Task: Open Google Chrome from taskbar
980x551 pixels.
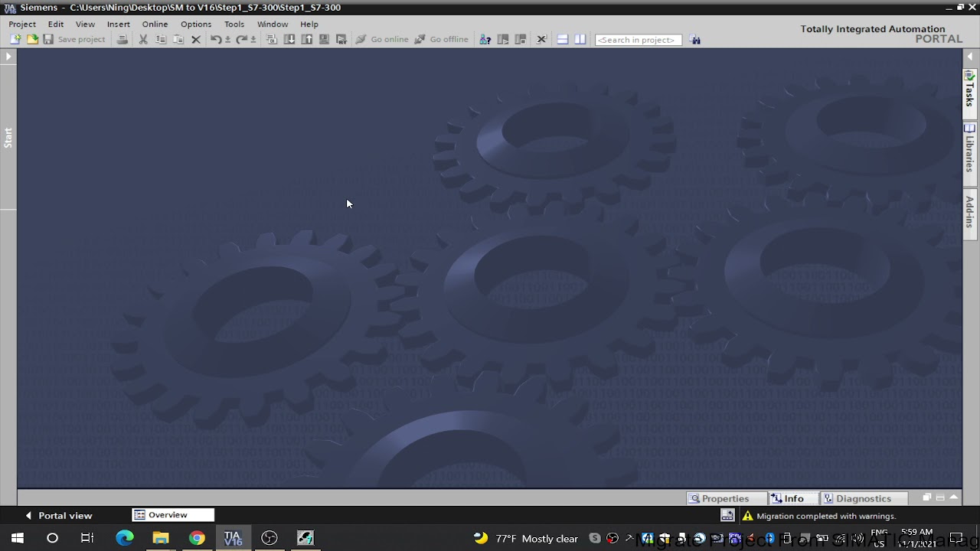Action: pos(197,538)
